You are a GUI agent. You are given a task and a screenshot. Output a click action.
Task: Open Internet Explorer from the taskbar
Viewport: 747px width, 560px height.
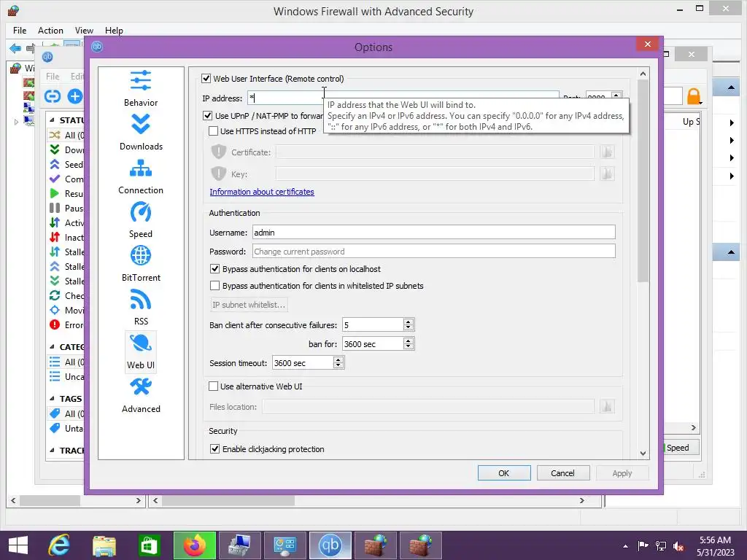60,545
